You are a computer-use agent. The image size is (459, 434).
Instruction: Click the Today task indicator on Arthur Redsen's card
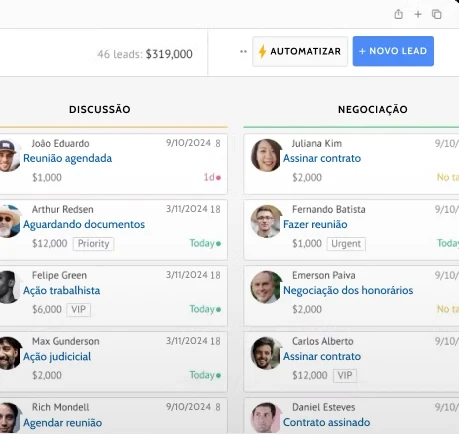pos(205,243)
